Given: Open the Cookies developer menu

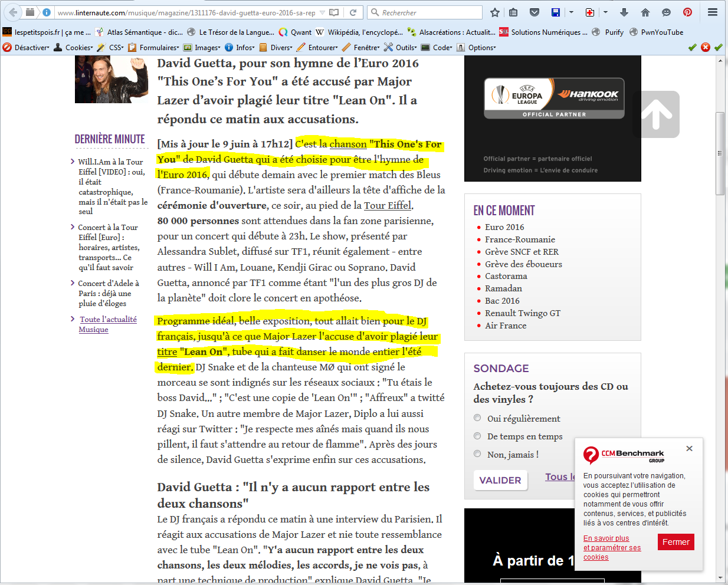Looking at the screenshot, I should coord(73,47).
